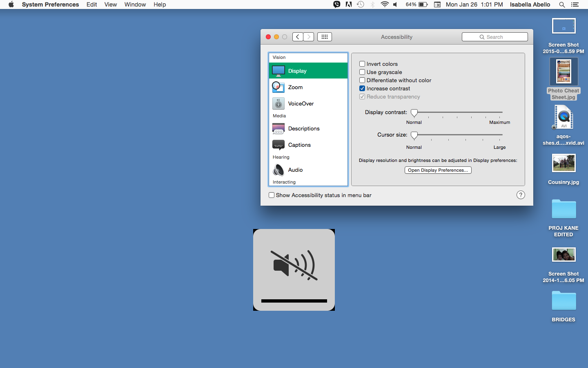Viewport: 588px width, 368px height.
Task: Enable Show Accessibility status in menu bar
Action: tap(272, 195)
